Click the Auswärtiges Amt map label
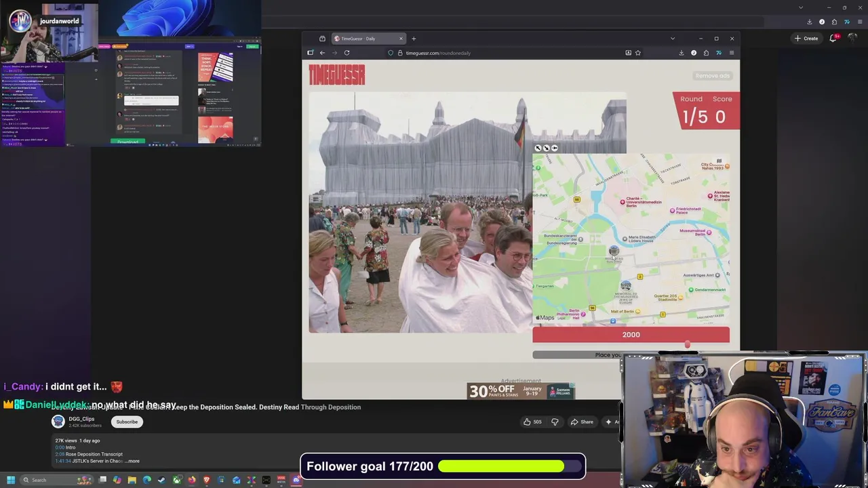This screenshot has height=488, width=868. tap(701, 275)
